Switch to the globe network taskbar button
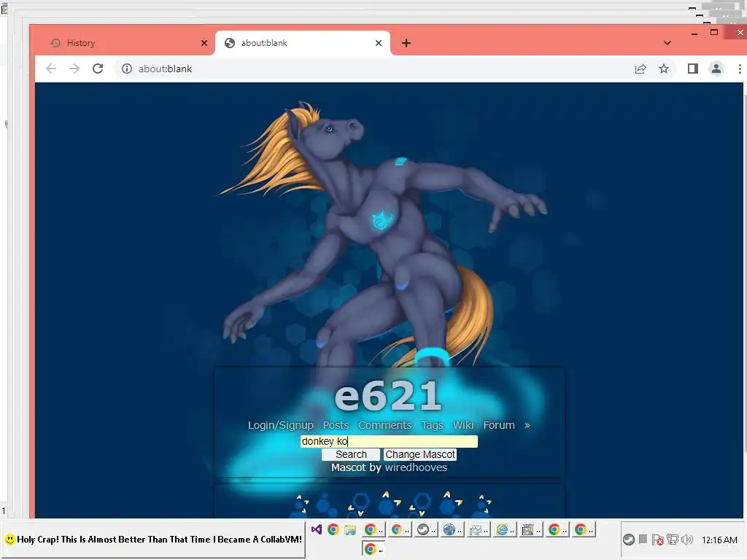 point(452,529)
